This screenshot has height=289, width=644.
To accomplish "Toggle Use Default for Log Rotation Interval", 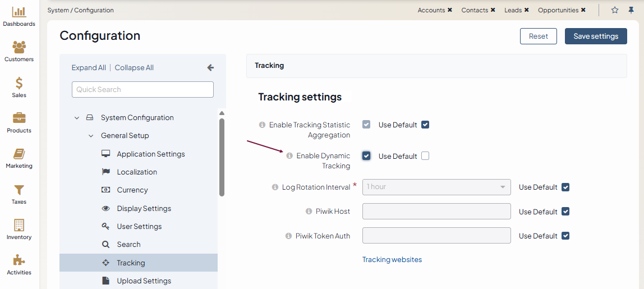I will pyautogui.click(x=565, y=187).
